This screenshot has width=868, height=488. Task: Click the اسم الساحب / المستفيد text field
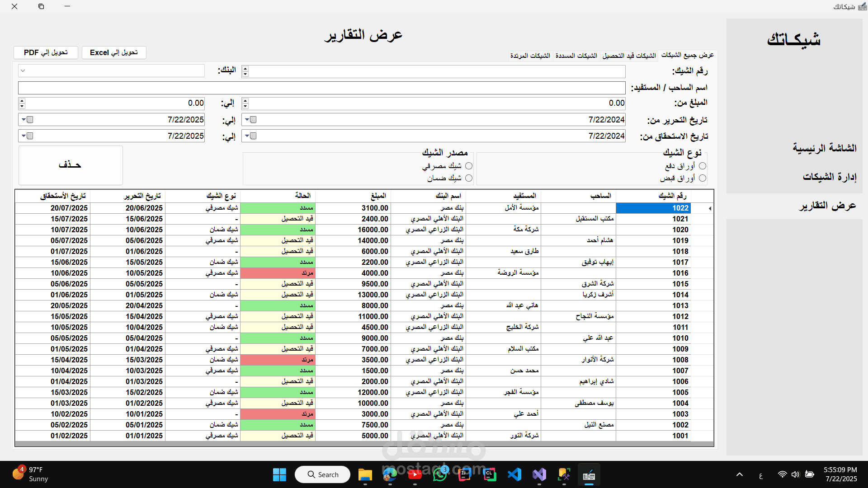pos(321,88)
